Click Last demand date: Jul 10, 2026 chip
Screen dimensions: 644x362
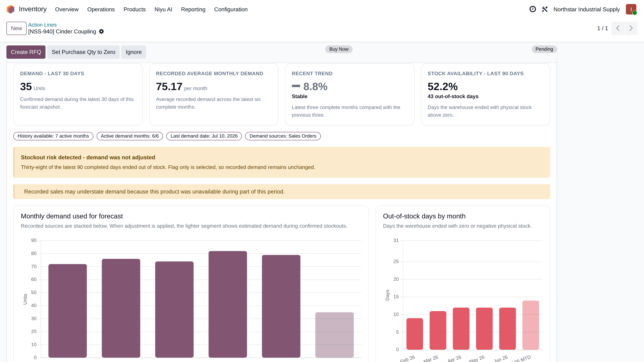(204, 136)
